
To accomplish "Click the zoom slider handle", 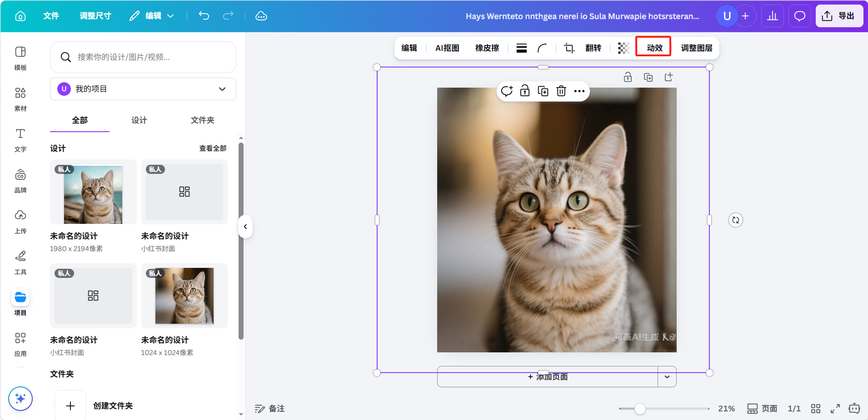I will click(640, 409).
